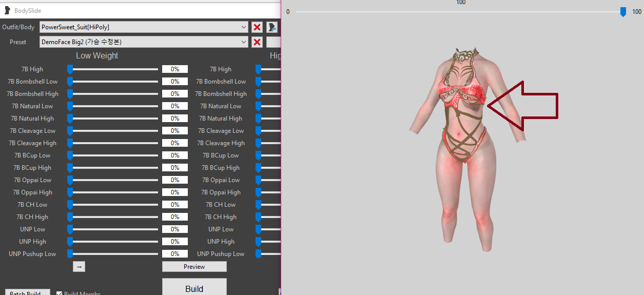
Task: Click the preview window weight slider thumb
Action: click(x=623, y=12)
